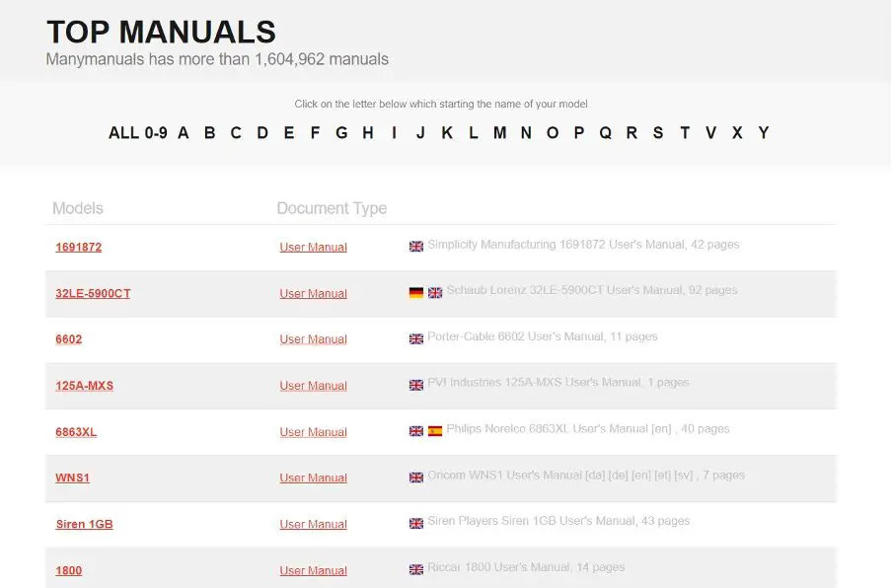Image resolution: width=892 pixels, height=588 pixels.
Task: Show models starting with letter V
Action: pyautogui.click(x=710, y=133)
